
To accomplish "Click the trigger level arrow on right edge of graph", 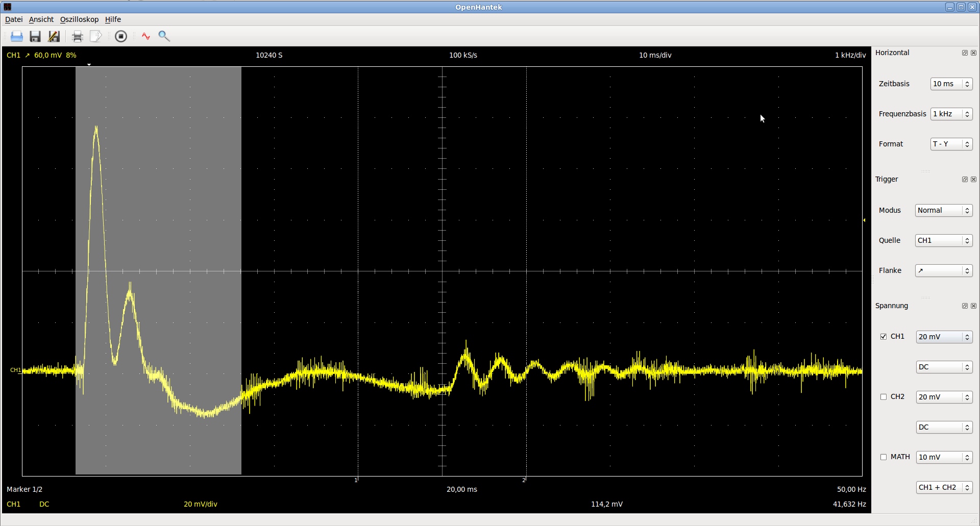I will 864,220.
